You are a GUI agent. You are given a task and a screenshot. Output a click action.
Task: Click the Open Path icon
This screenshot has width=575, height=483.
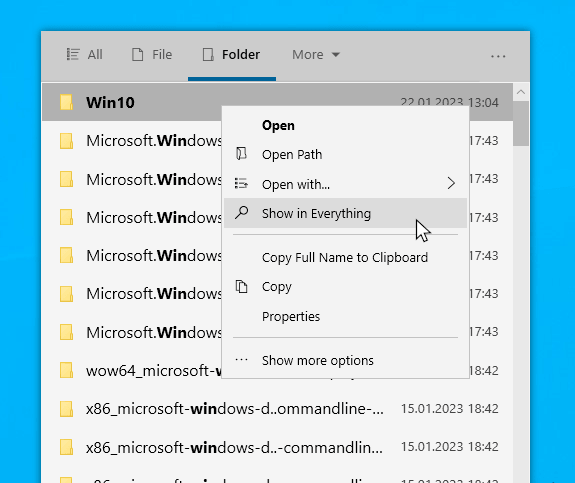point(241,154)
